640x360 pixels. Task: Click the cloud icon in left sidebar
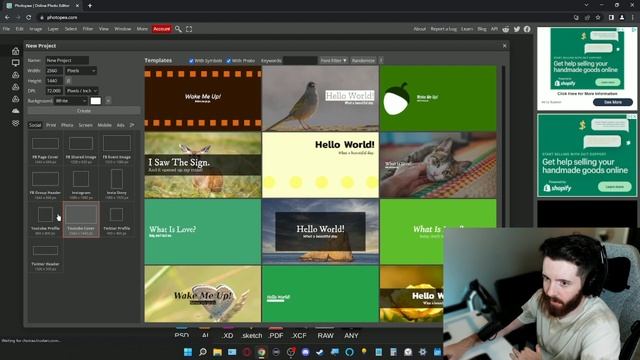point(16,111)
